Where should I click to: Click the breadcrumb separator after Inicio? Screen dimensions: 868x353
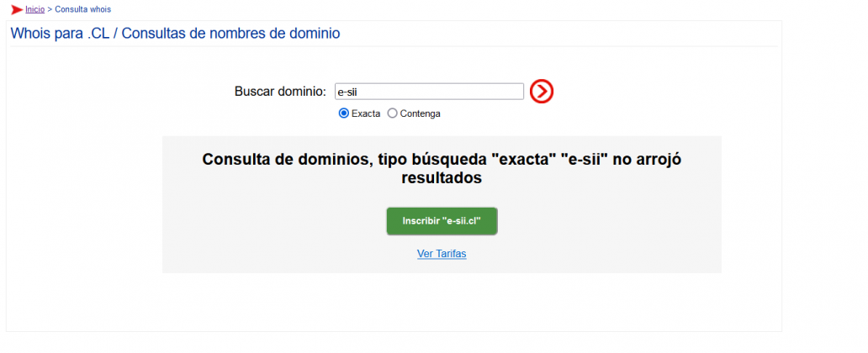[50, 9]
